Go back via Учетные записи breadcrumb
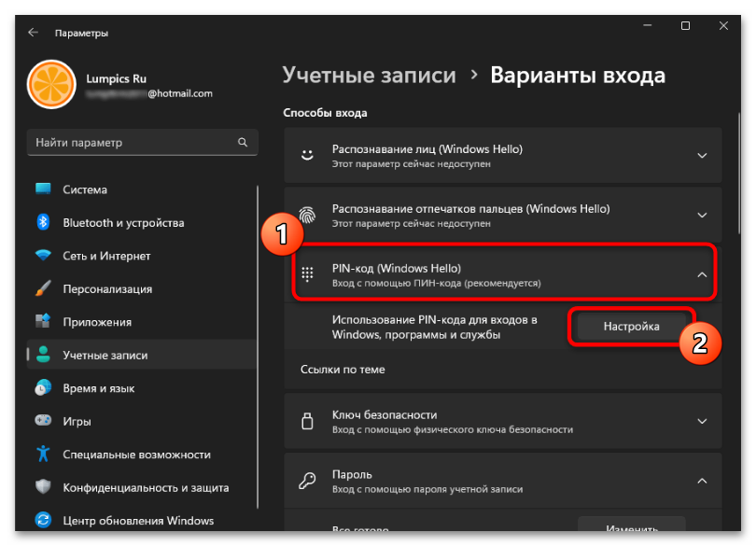The width and height of the screenshot is (756, 546). pos(369,76)
